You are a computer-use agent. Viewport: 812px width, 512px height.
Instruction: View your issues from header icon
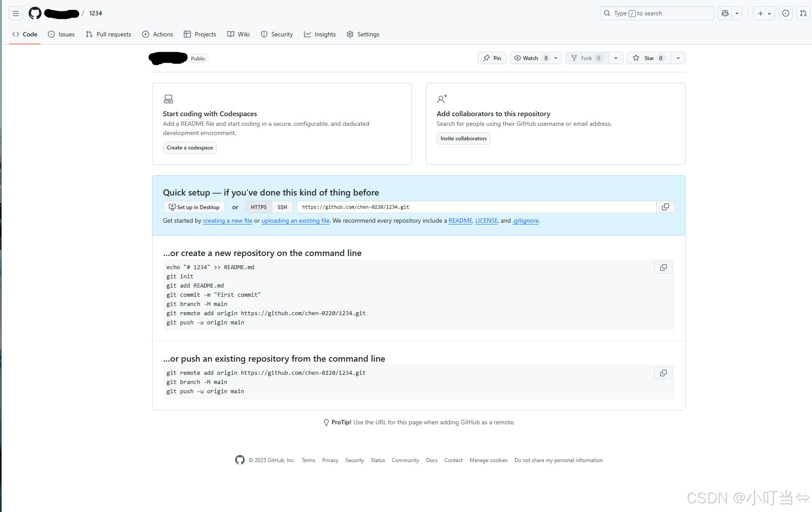point(786,13)
